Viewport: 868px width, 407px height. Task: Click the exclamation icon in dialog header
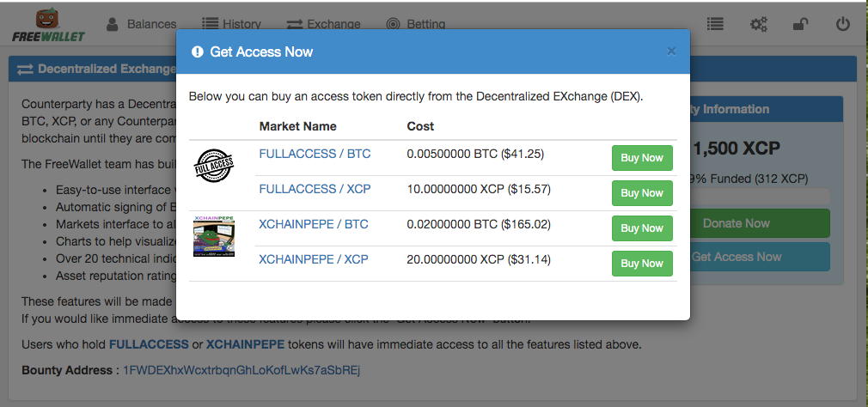197,52
